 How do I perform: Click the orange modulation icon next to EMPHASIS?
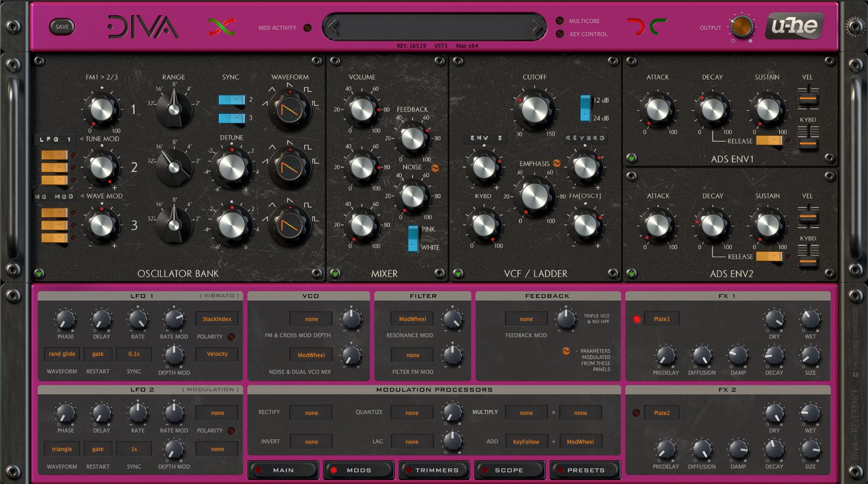(x=557, y=164)
